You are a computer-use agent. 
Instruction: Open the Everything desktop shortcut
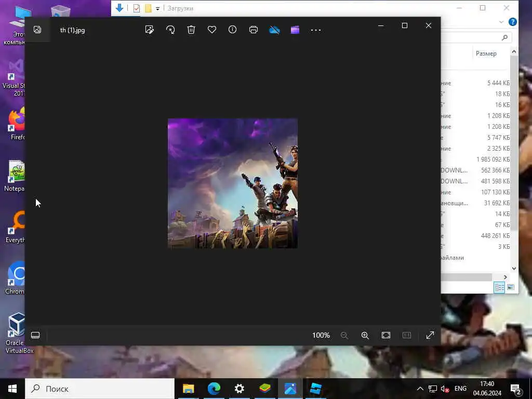(16, 227)
